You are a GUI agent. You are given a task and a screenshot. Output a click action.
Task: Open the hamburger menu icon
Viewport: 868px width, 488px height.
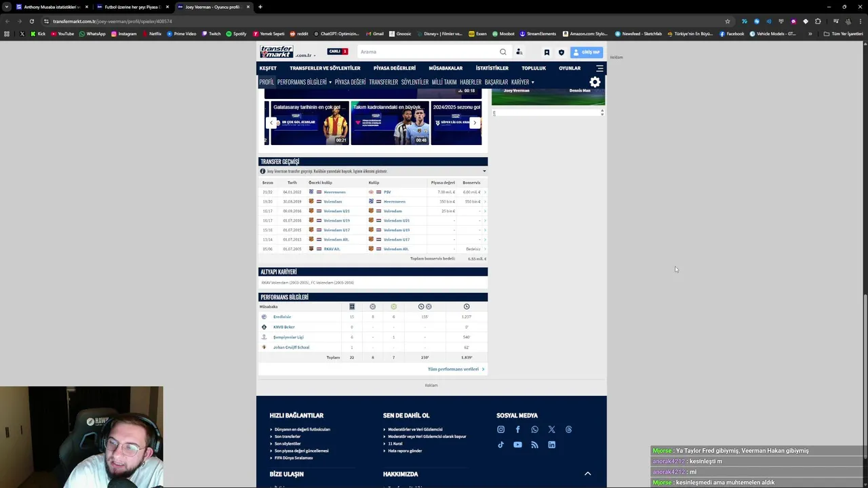click(599, 68)
